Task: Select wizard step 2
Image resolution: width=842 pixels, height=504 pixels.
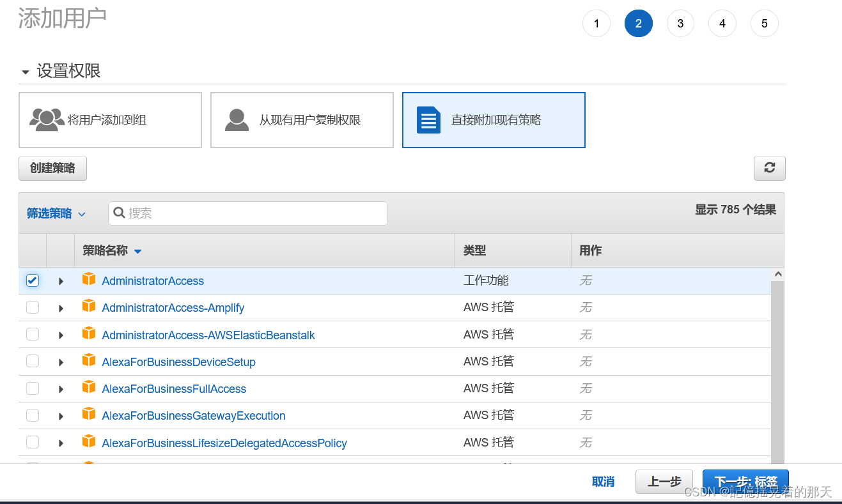Action: 639,24
